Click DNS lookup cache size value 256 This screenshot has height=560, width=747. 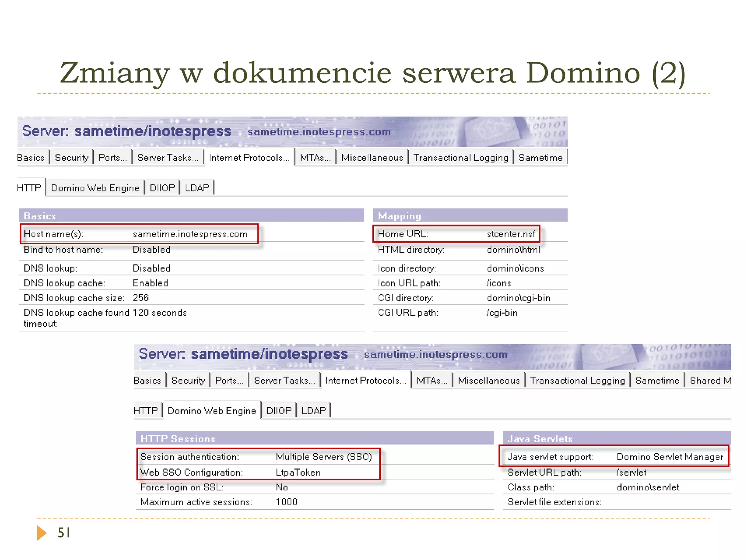pos(141,298)
